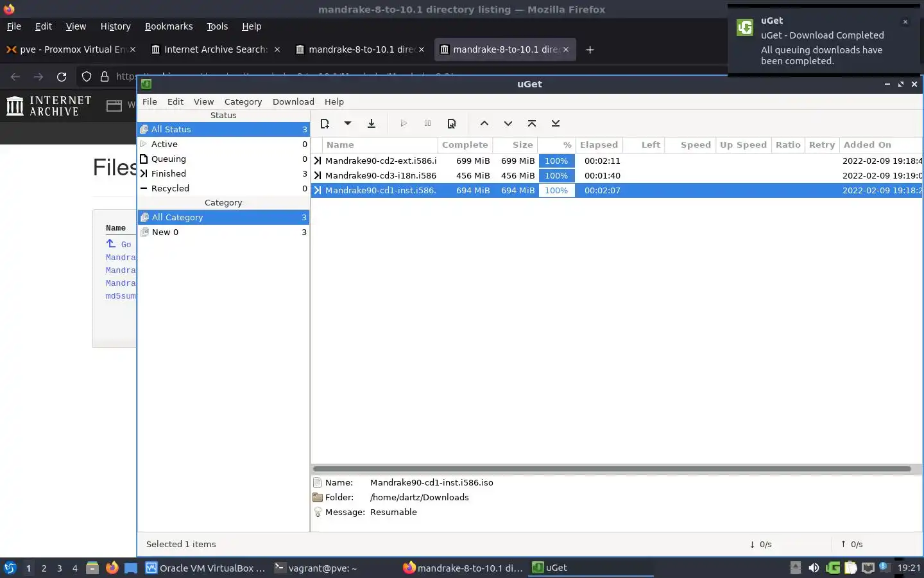Open uGet Category menu
Viewport: 924px width, 578px height.
point(243,101)
